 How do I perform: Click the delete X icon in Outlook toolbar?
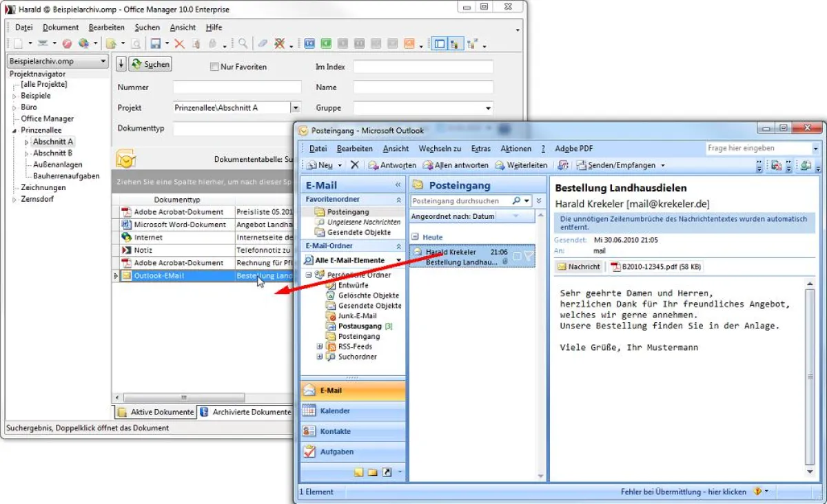[354, 165]
